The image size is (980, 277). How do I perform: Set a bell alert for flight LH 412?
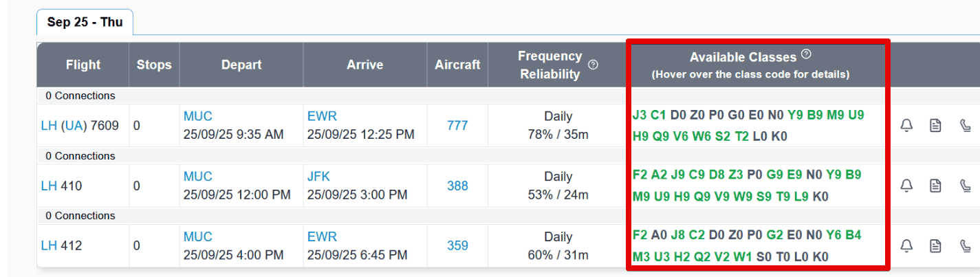(906, 245)
